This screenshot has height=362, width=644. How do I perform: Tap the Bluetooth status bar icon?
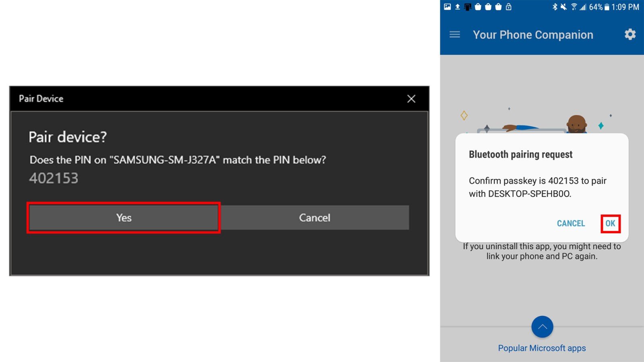tap(555, 7)
